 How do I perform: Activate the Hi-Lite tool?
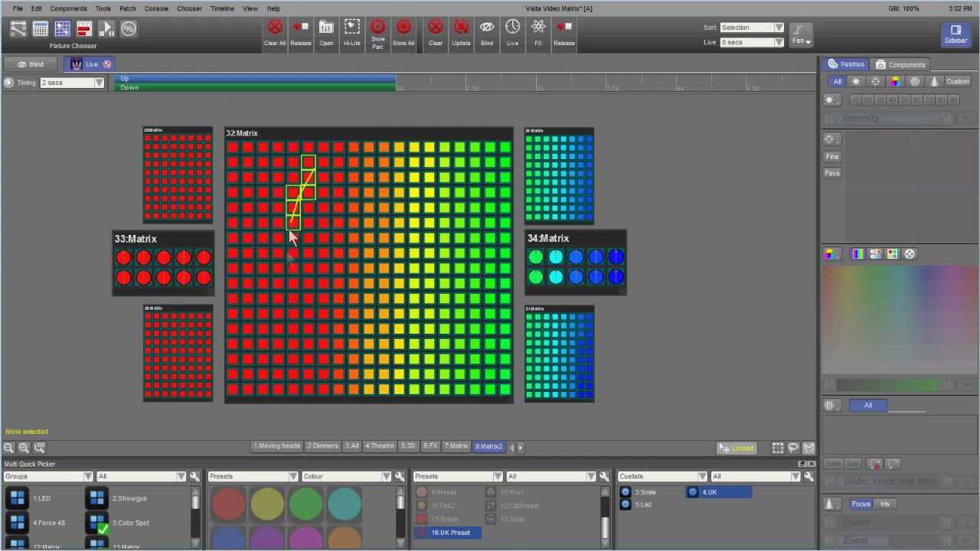pyautogui.click(x=351, y=27)
